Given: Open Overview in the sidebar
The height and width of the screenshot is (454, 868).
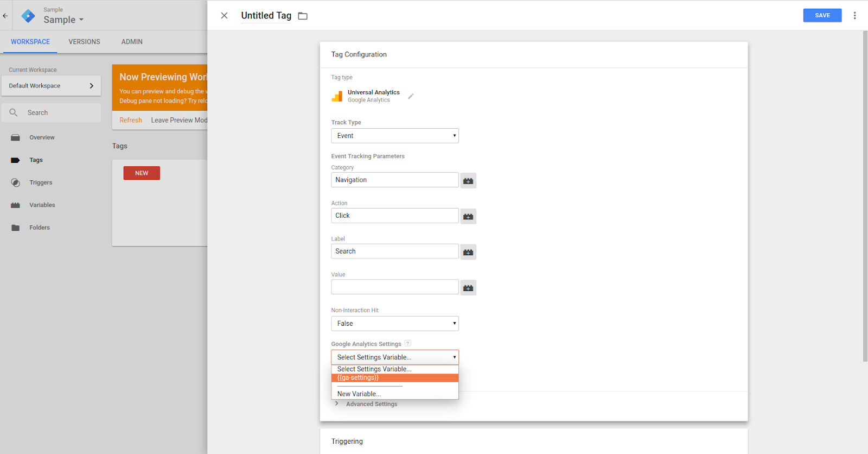Looking at the screenshot, I should (x=42, y=137).
